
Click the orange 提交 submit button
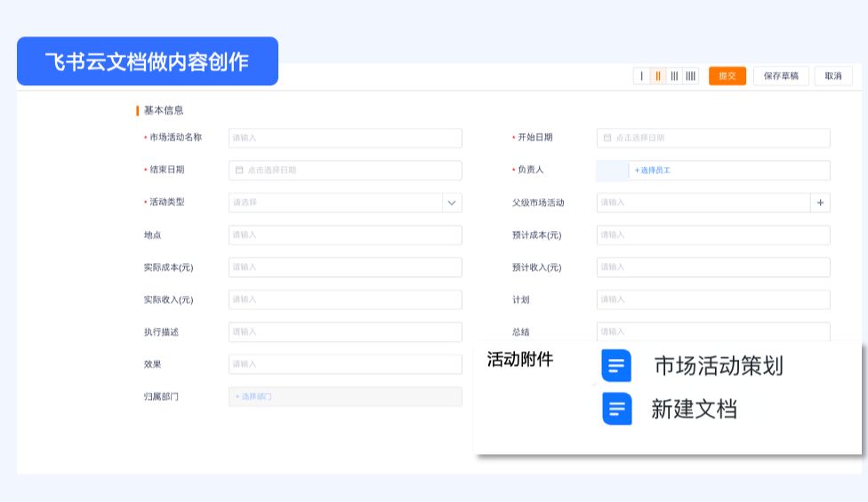point(727,76)
